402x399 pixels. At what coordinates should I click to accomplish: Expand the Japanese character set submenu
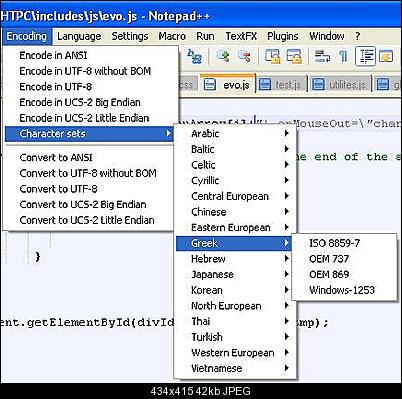[x=235, y=274]
